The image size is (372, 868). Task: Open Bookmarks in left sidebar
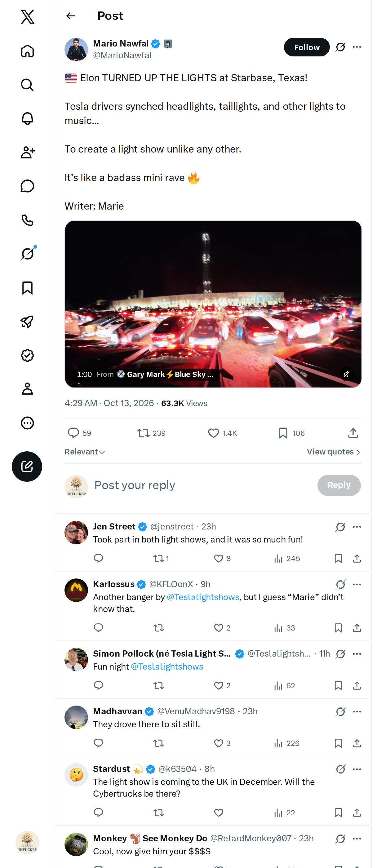(27, 288)
